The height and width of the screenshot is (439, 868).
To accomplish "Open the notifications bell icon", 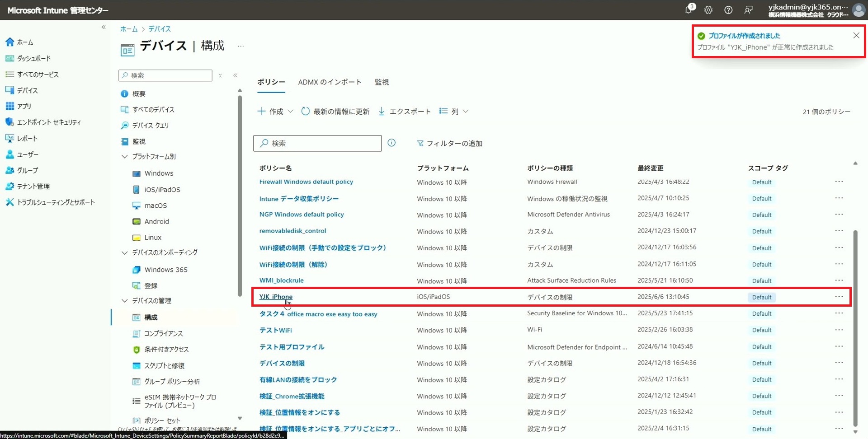I will pyautogui.click(x=689, y=9).
